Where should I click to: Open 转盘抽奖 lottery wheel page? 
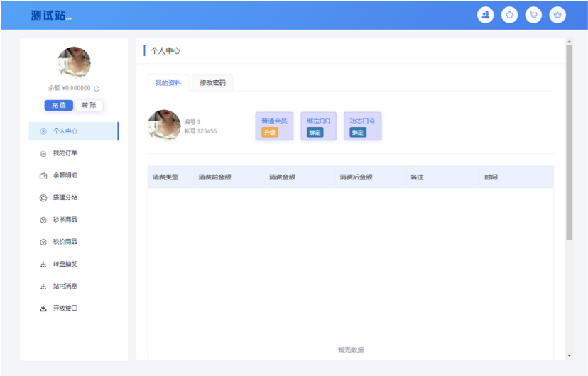coord(65,264)
